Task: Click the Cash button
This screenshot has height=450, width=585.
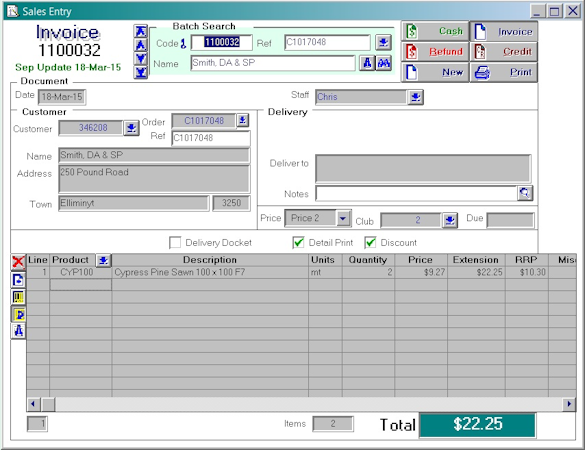Action: (x=435, y=31)
